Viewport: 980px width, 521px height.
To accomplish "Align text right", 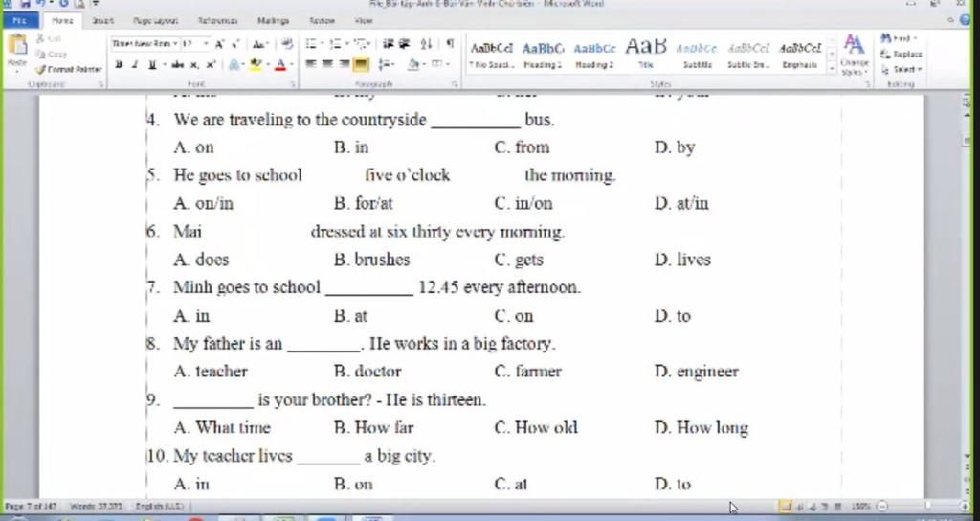I will pyautogui.click(x=344, y=64).
